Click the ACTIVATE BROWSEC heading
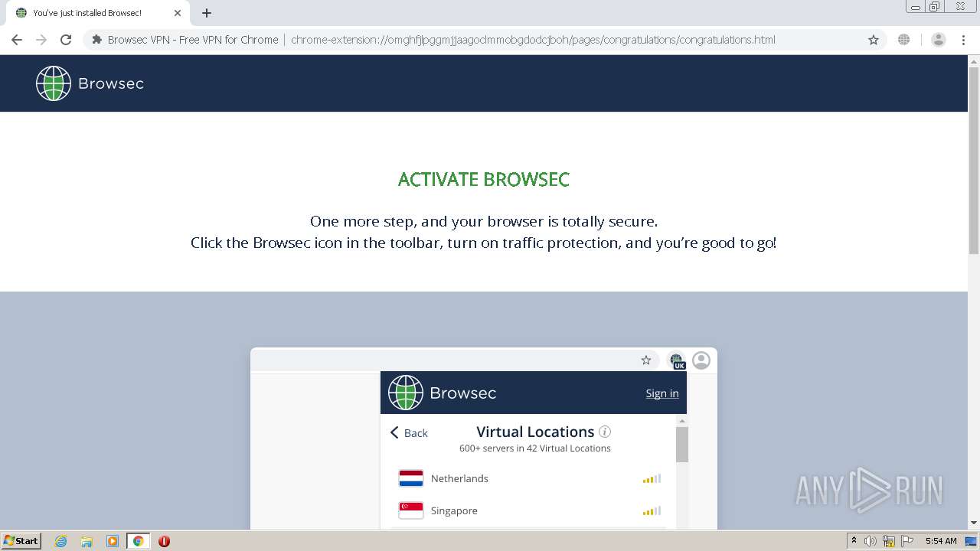980x551 pixels. click(484, 180)
